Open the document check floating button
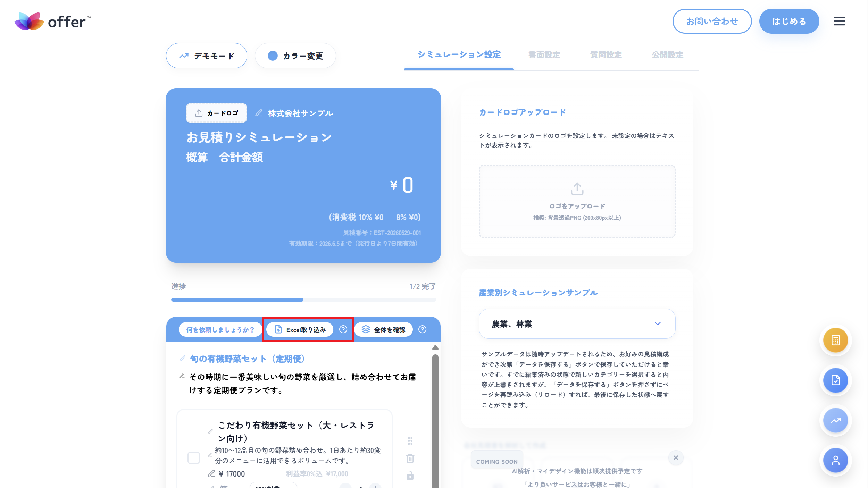 (x=835, y=380)
